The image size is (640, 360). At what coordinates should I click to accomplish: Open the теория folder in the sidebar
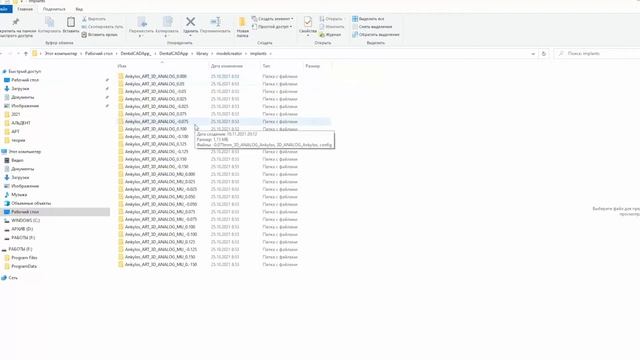(x=18, y=140)
